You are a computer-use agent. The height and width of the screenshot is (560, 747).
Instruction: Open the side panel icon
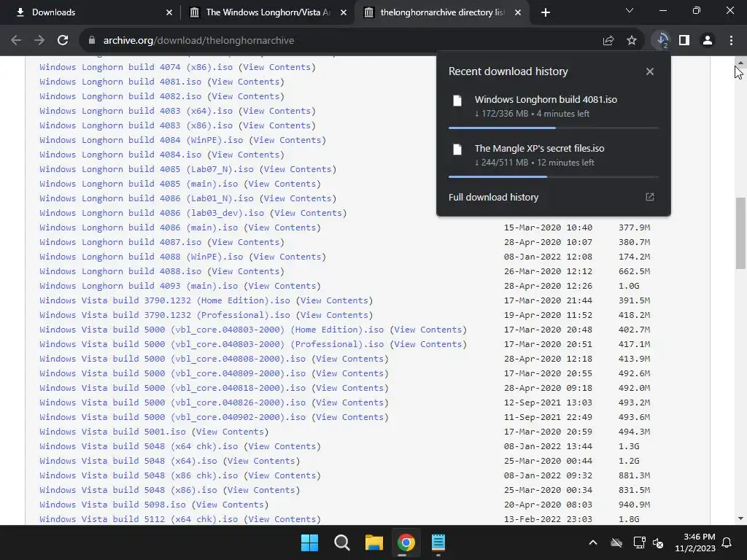[684, 41]
